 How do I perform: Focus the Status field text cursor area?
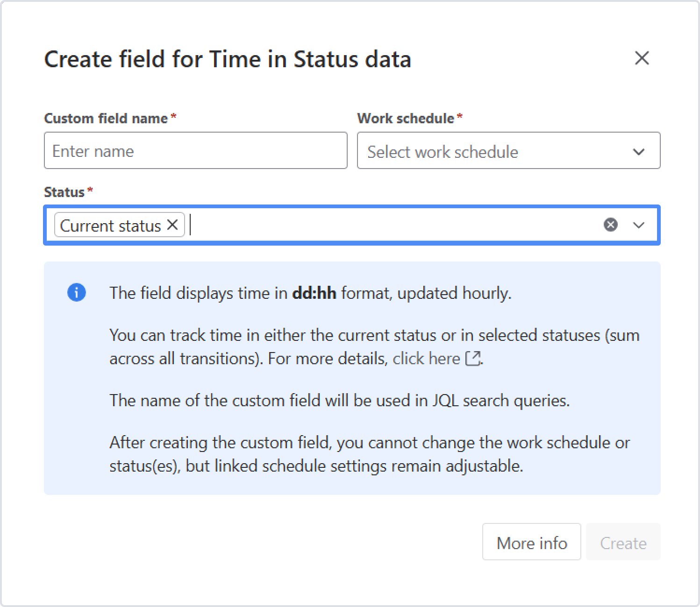[393, 225]
